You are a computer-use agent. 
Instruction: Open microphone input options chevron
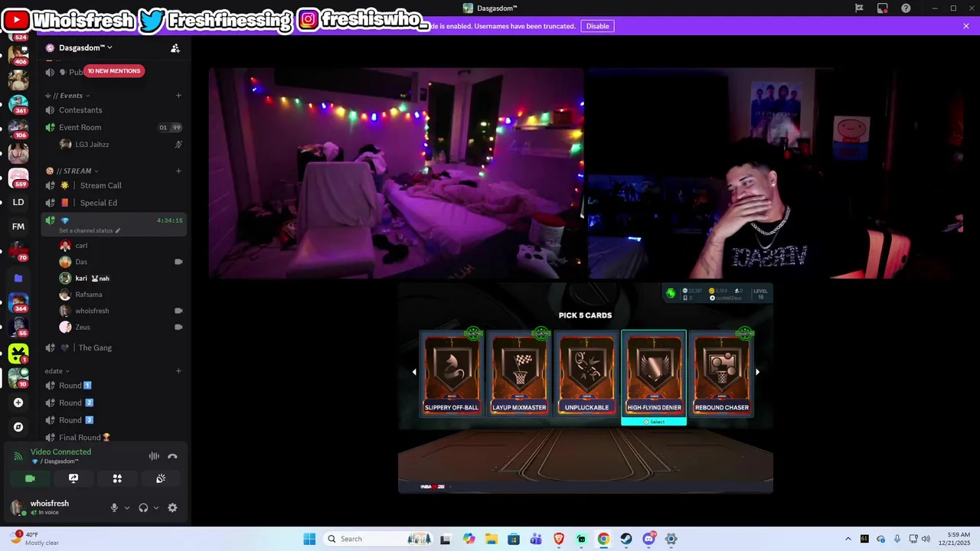(127, 507)
